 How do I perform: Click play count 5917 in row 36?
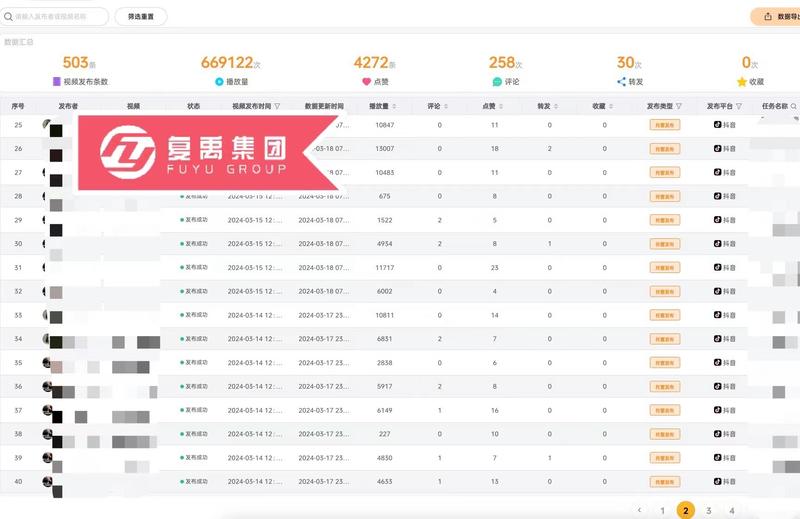click(x=385, y=386)
